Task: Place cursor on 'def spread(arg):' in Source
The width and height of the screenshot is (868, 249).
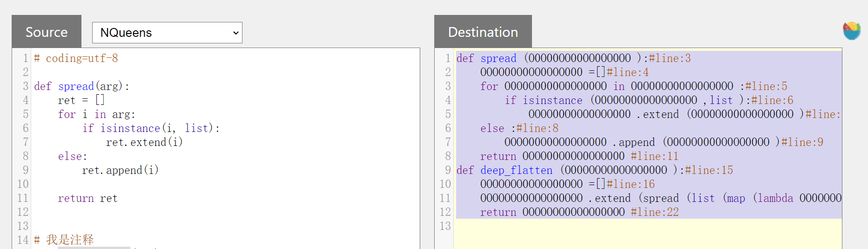Action: 81,86
